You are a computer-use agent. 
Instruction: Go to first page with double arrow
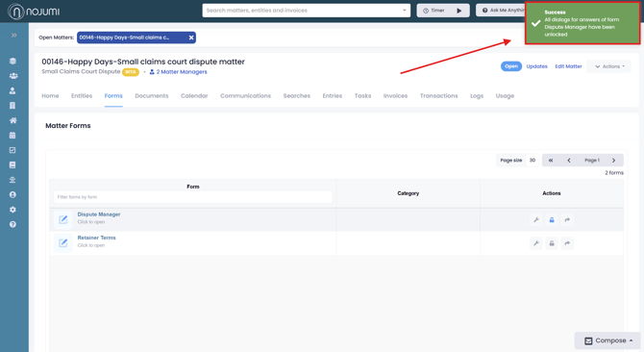551,161
